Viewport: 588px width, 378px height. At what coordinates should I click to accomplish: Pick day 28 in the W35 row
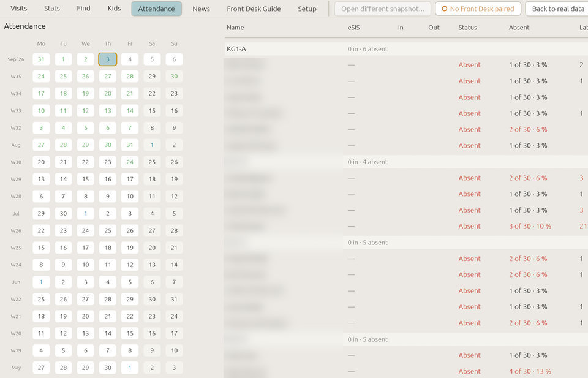130,77
